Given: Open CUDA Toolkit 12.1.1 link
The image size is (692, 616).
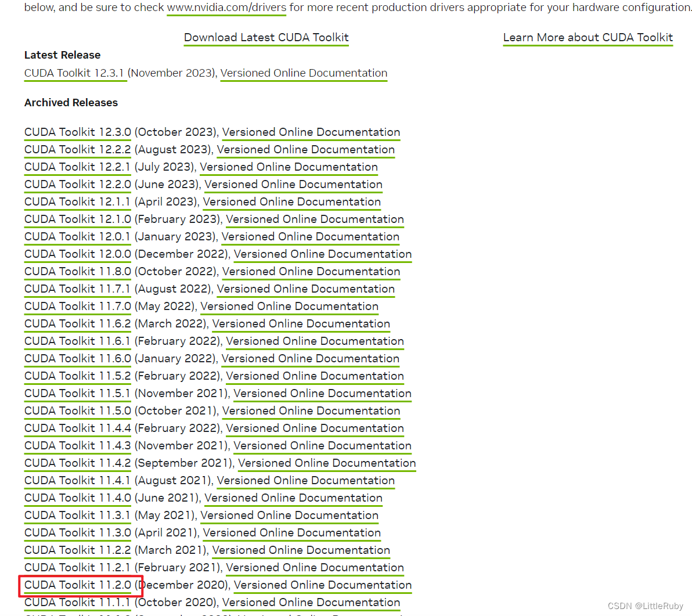Looking at the screenshot, I should click(77, 201).
